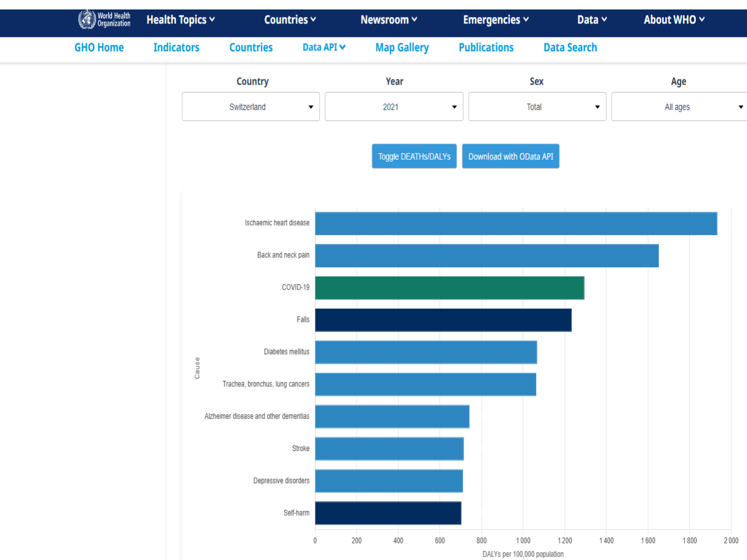Viewport: 747px width, 560px height.
Task: Expand the Newsroom menu
Action: [x=388, y=20]
